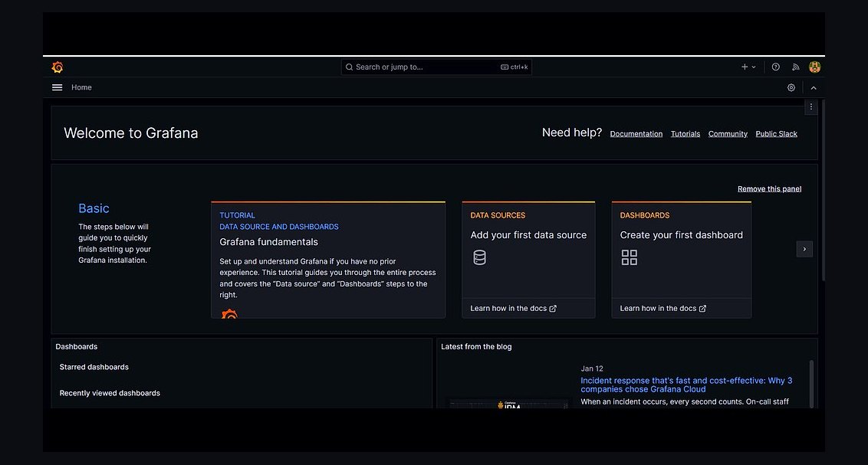Click the main page scrollbar

[824, 191]
